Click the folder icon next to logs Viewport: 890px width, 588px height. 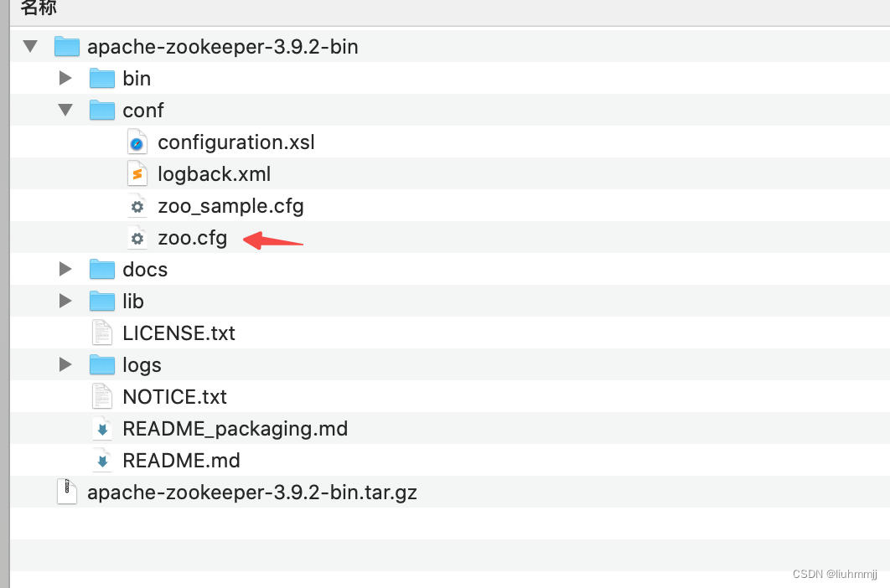(x=101, y=364)
